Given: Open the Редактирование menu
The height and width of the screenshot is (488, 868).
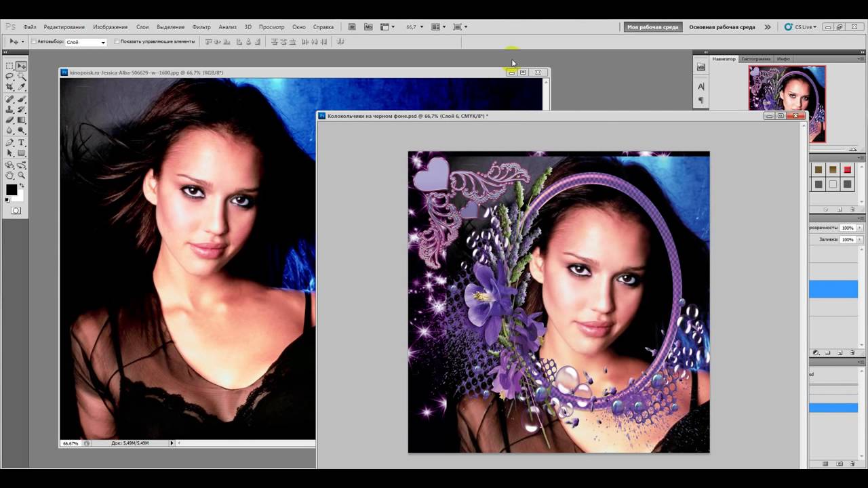Looking at the screenshot, I should (64, 27).
